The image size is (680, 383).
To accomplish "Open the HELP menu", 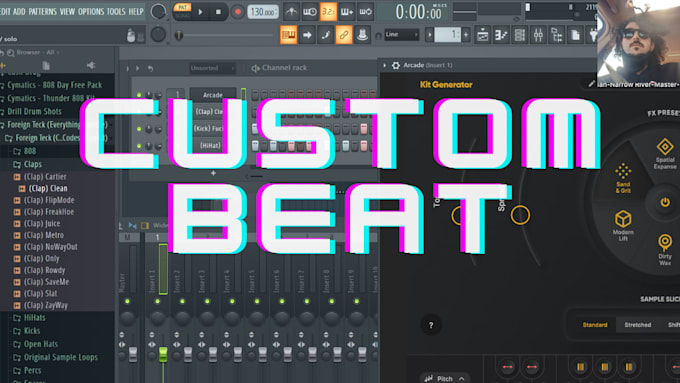I will point(136,12).
